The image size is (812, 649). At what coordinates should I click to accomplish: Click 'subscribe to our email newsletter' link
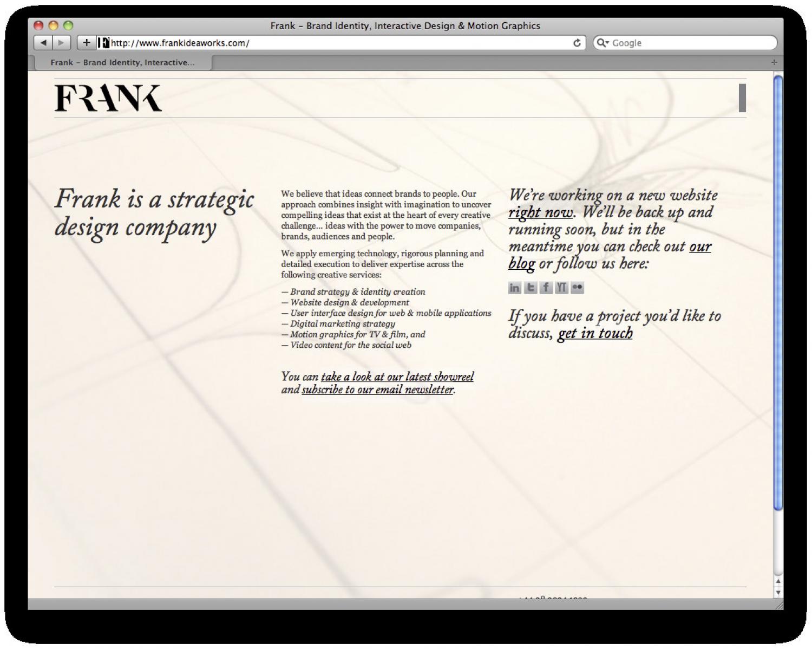coord(377,390)
